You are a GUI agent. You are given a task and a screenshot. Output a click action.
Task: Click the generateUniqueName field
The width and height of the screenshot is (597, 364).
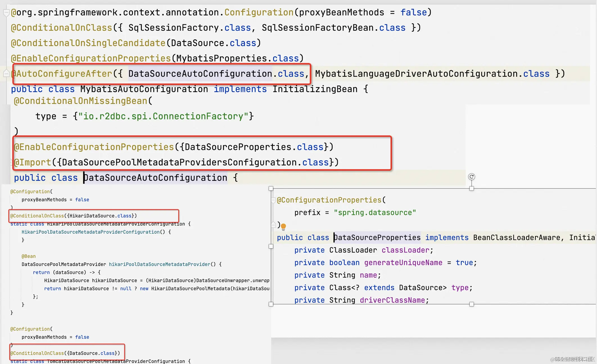pyautogui.click(x=403, y=263)
